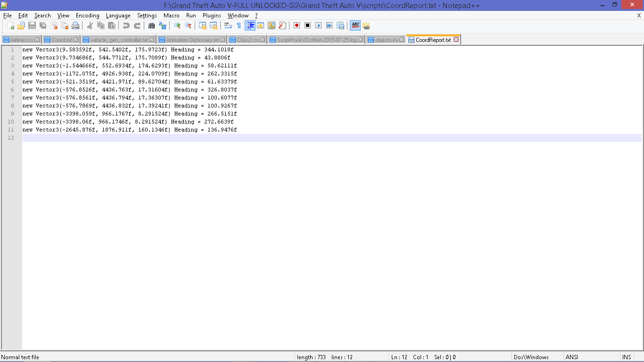This screenshot has width=644, height=362.
Task: Close the objects.ini tab
Action: pos(402,40)
